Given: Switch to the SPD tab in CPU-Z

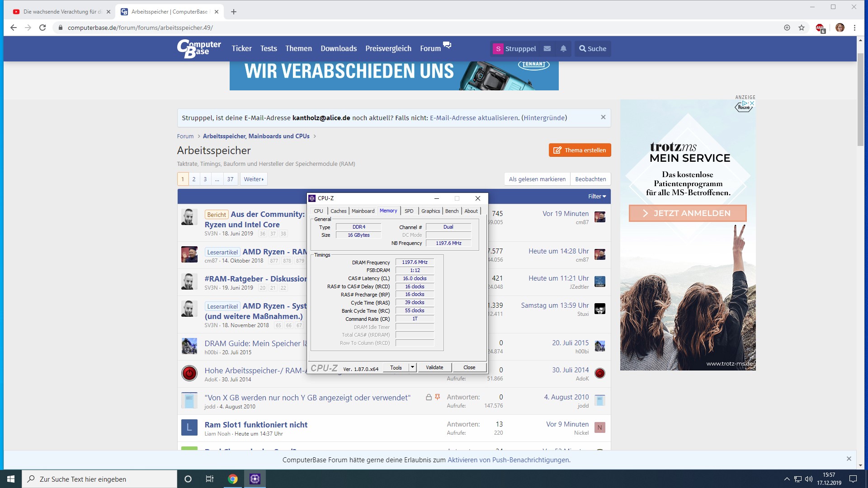Looking at the screenshot, I should coord(409,211).
